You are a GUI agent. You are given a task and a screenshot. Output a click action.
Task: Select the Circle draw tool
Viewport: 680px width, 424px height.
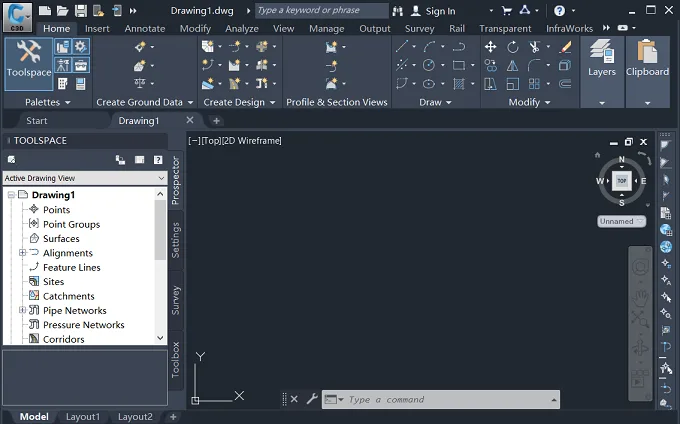pyautogui.click(x=429, y=65)
